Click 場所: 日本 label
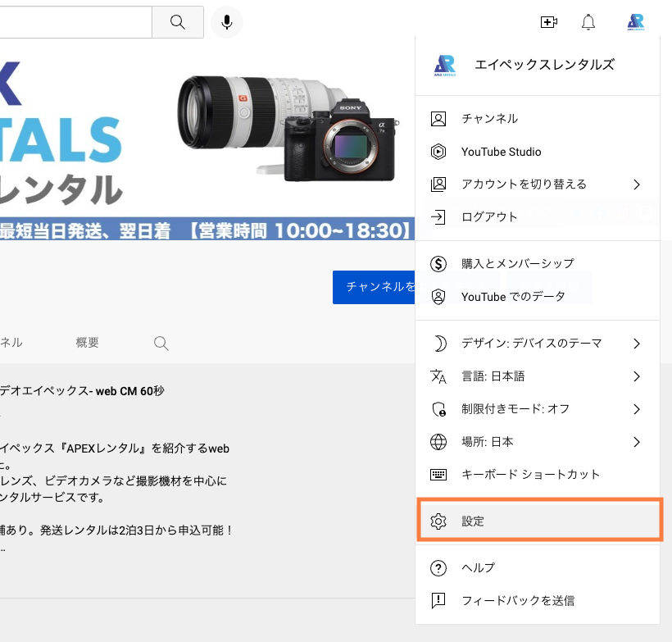Viewport: 672px width, 642px height. pos(488,442)
